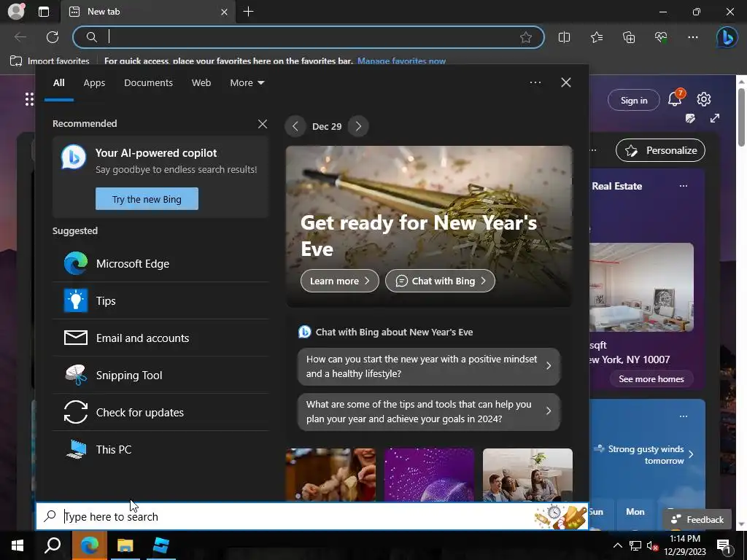747x560 pixels.
Task: Open the Feedback button
Action: tap(697, 519)
